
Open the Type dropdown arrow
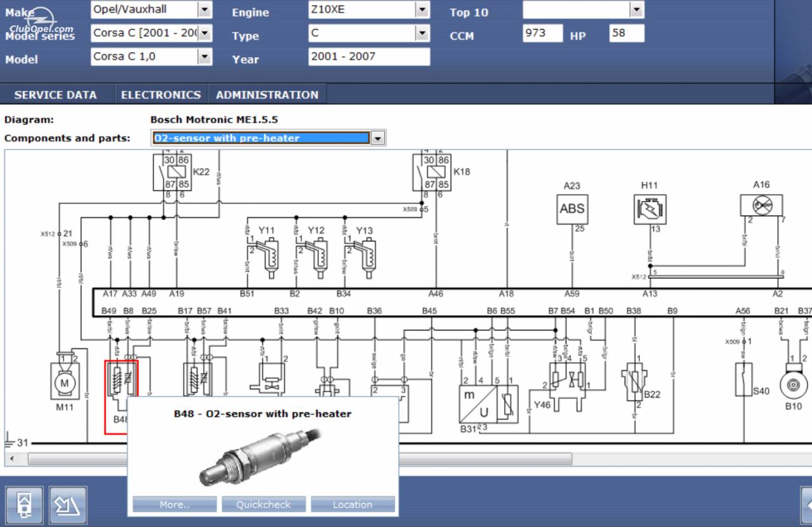tap(422, 33)
